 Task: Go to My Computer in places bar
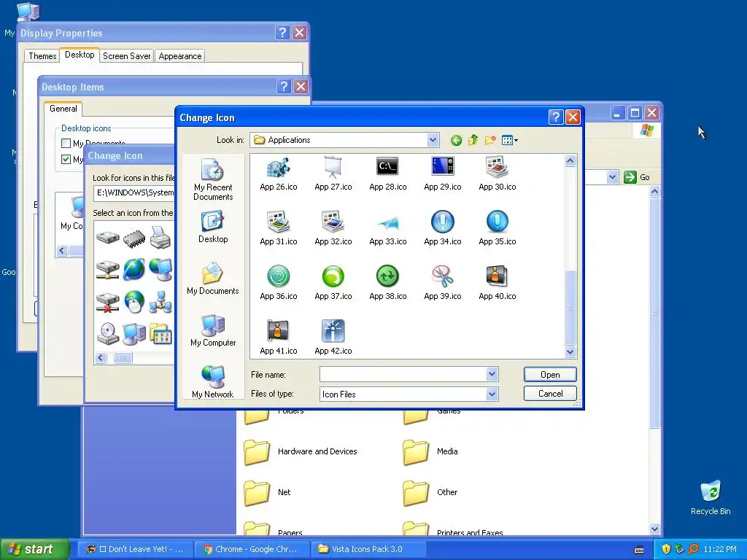(x=213, y=330)
